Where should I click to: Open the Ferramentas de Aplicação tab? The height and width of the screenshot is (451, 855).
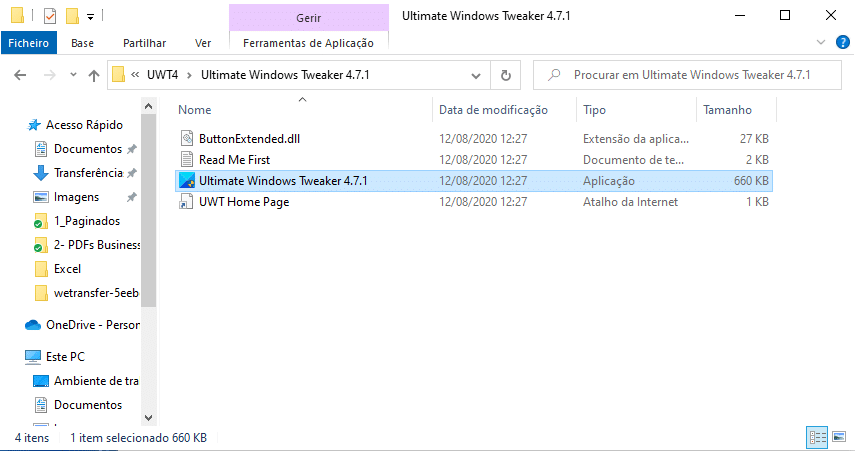[309, 43]
